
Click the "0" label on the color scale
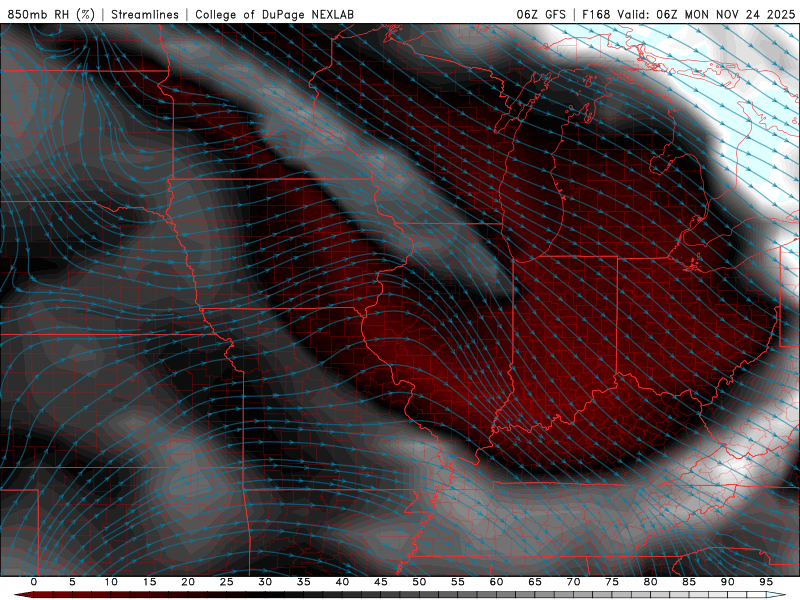click(34, 582)
